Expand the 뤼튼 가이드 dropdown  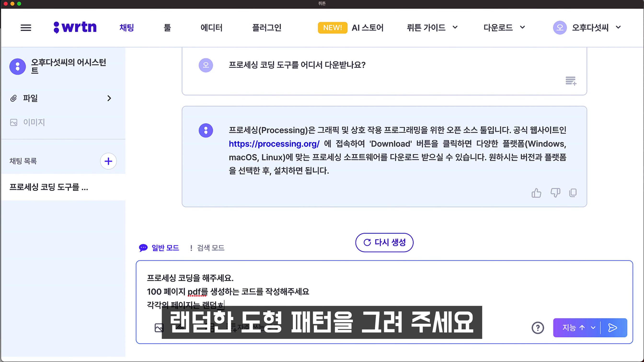(455, 27)
